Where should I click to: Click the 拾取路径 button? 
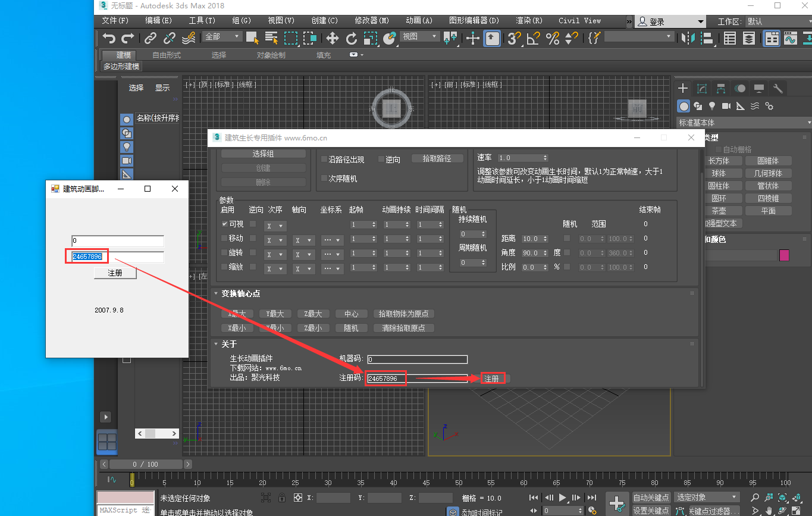click(437, 159)
